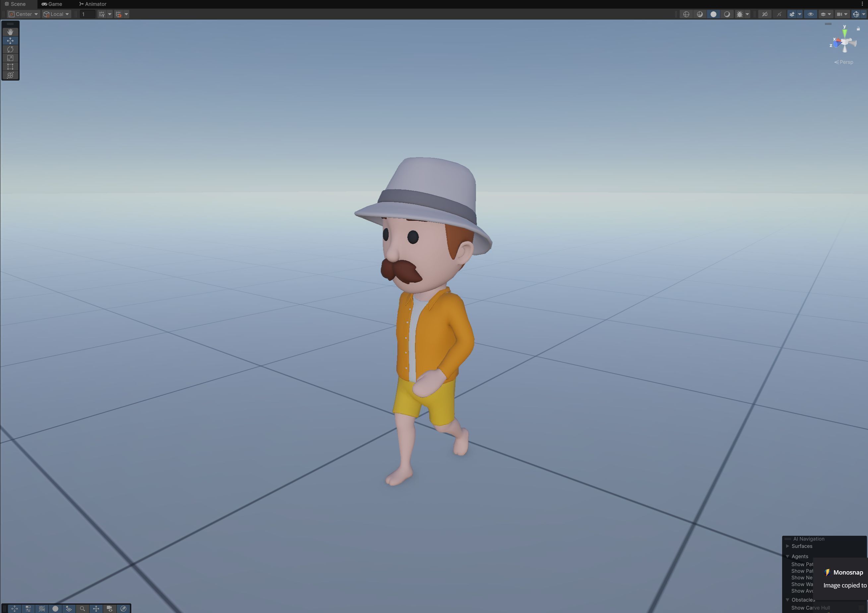Toggle hidden objects scene visibility eye
This screenshot has width=868, height=613.
[810, 14]
